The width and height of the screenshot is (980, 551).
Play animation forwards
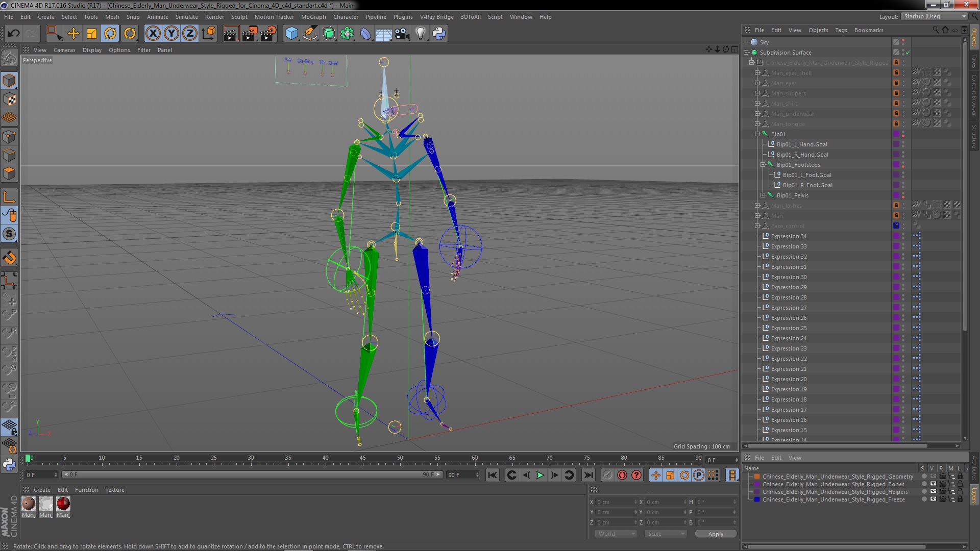coord(540,475)
